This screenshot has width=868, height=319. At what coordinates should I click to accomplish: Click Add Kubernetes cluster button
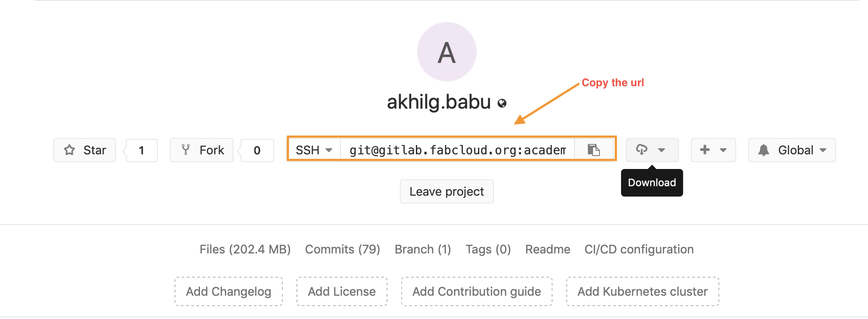coord(642,291)
